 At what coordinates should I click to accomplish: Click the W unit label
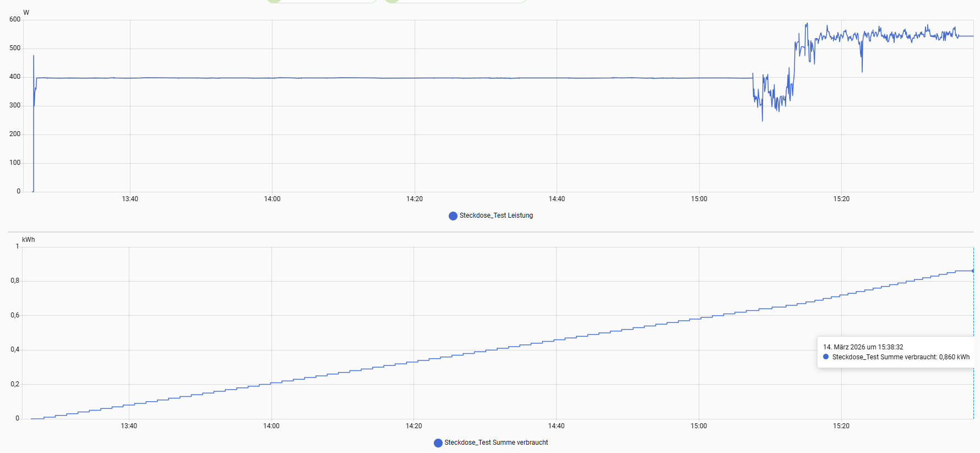point(26,13)
